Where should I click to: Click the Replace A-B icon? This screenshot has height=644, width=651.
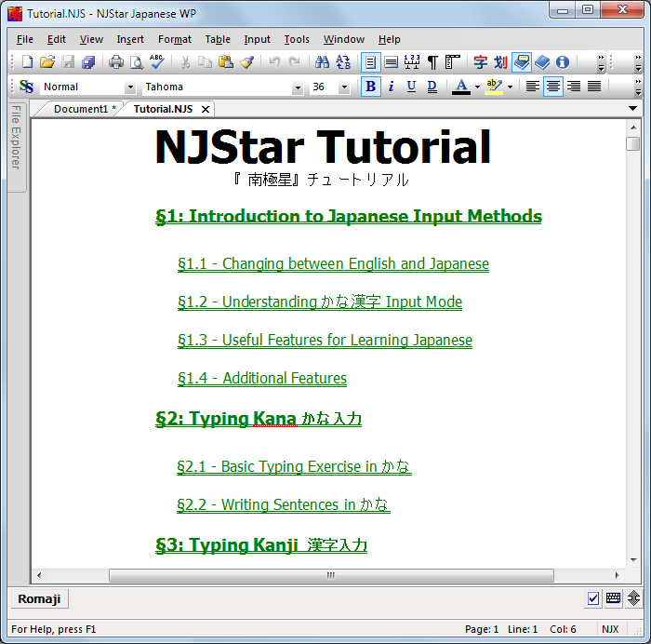[343, 62]
